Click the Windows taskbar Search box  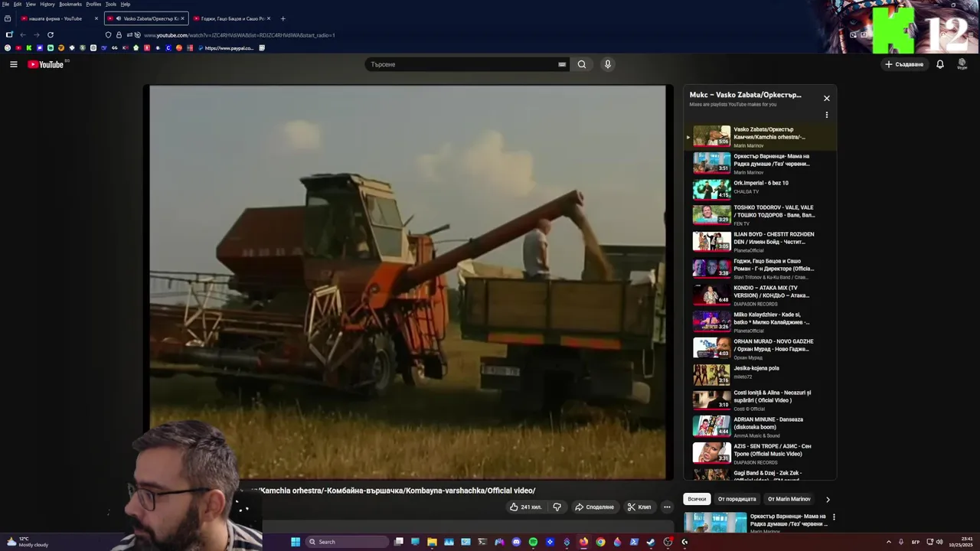pyautogui.click(x=348, y=542)
